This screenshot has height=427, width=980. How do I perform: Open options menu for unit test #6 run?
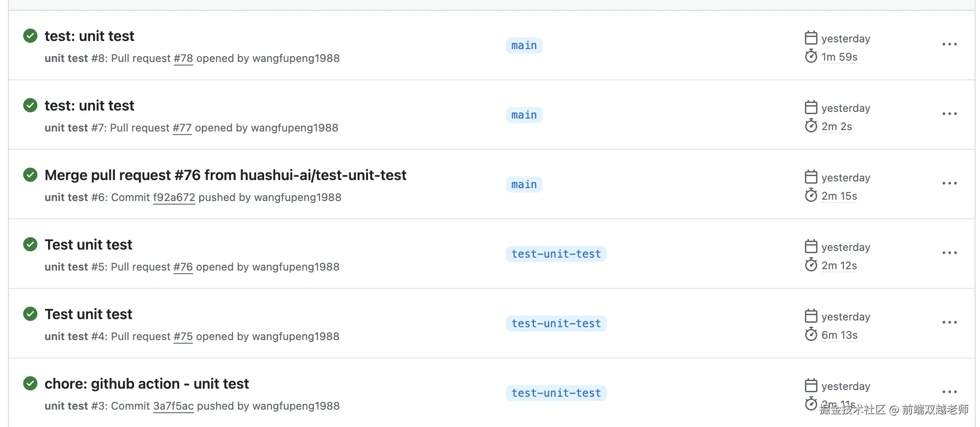coord(949,184)
